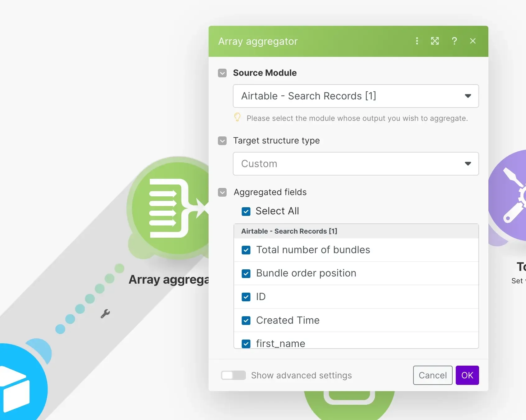This screenshot has width=526, height=420.
Task: Click the Show advanced settings label
Action: (302, 375)
